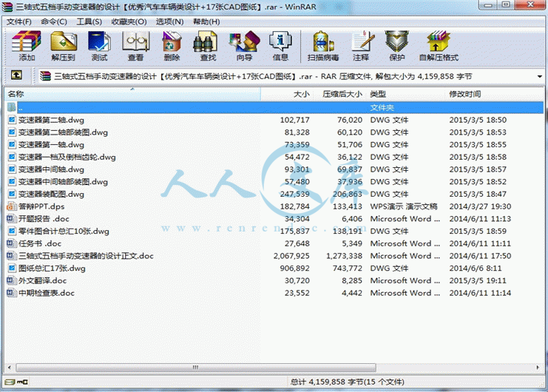Select file 变速器第一轴.dwg
The height and width of the screenshot is (392, 548).
point(51,145)
